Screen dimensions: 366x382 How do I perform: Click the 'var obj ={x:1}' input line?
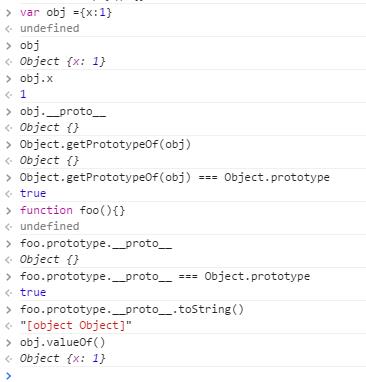66,13
